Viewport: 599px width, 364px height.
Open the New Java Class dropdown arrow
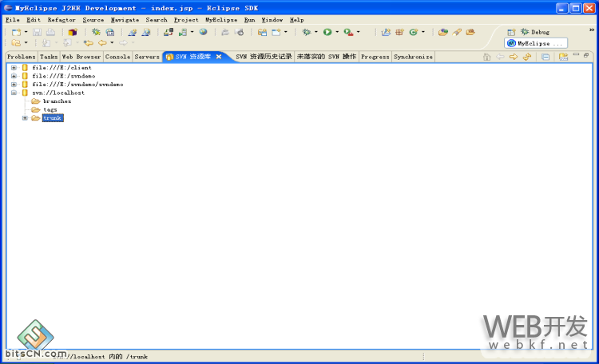422,32
